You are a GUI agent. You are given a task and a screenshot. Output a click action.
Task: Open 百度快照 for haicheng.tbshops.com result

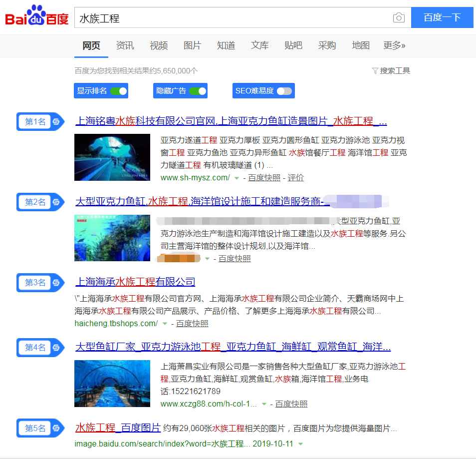point(192,324)
